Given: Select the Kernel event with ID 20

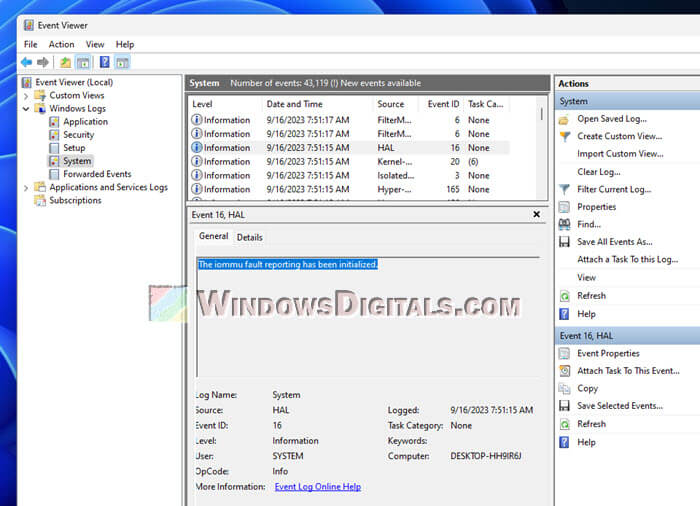Looking at the screenshot, I should click(x=348, y=162).
